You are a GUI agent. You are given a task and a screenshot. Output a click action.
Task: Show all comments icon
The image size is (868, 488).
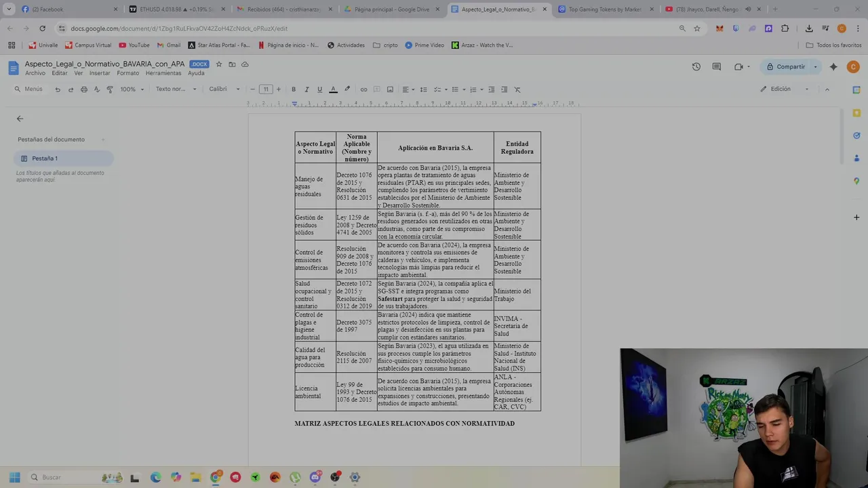(x=716, y=66)
